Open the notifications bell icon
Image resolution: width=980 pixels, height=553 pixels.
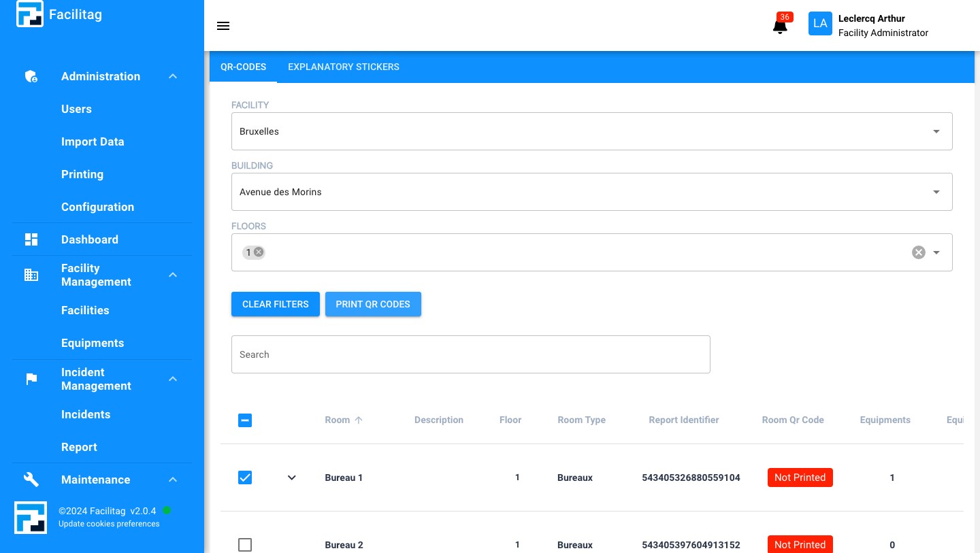(x=780, y=26)
